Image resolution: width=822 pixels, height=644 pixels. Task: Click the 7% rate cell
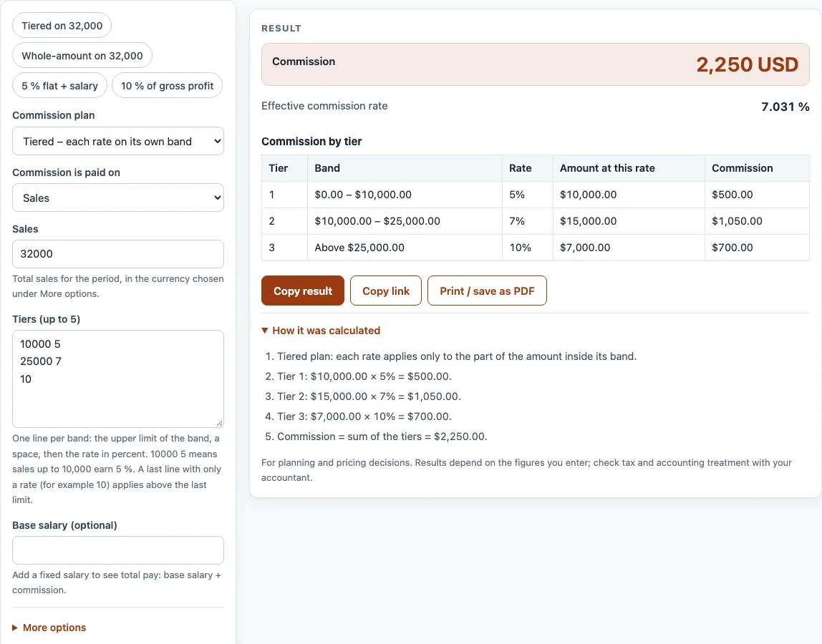528,221
